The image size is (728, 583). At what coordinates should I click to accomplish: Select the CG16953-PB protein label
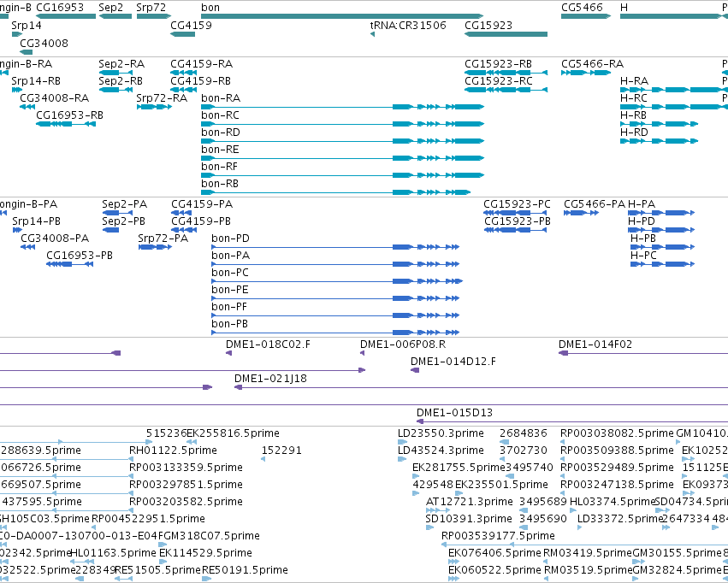tap(80, 256)
